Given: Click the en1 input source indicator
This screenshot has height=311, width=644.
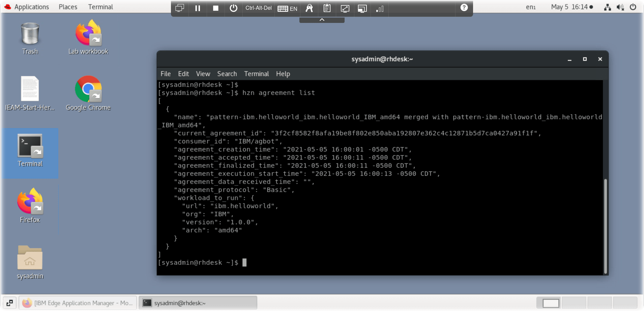Looking at the screenshot, I should click(531, 7).
